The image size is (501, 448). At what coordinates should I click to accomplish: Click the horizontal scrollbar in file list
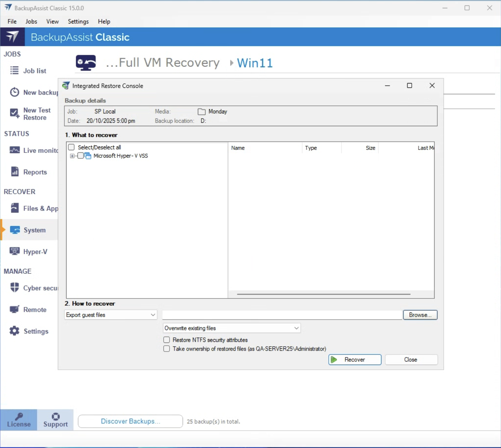pyautogui.click(x=324, y=294)
